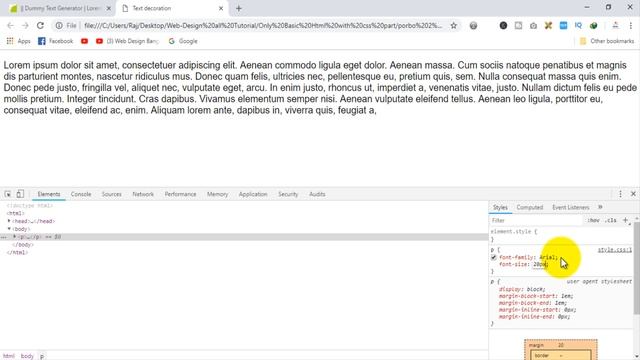The height and width of the screenshot is (360, 640).
Task: Select the html tag in the DOM tree
Action: pyautogui.click(x=16, y=213)
